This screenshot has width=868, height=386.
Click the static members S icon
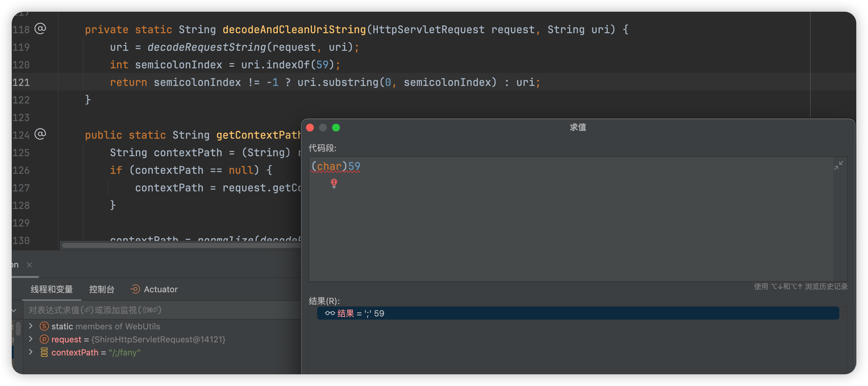tap(44, 326)
